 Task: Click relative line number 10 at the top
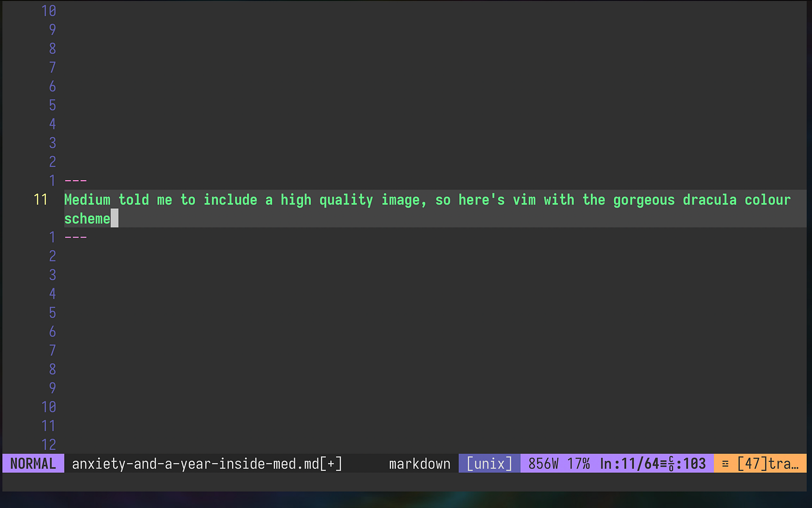point(48,10)
